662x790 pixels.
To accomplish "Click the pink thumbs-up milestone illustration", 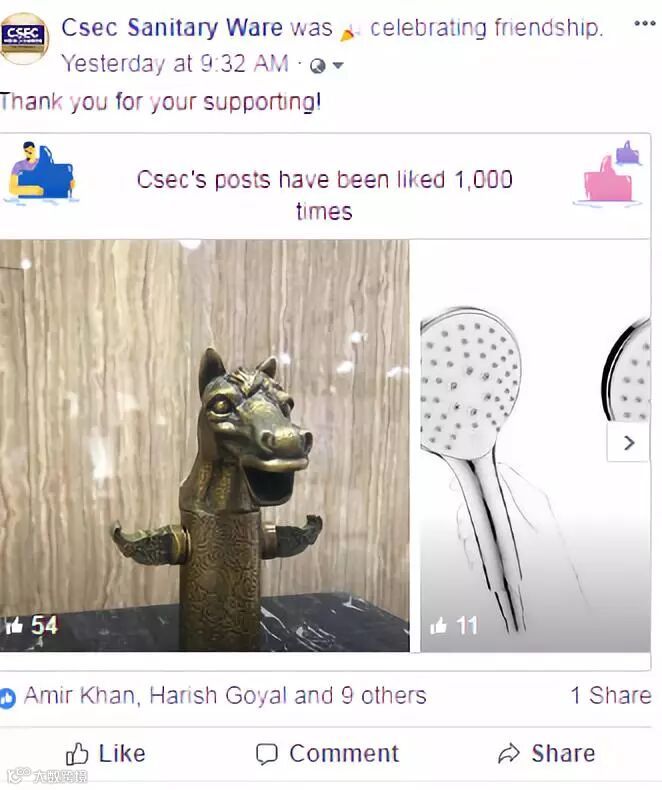I will [x=608, y=173].
